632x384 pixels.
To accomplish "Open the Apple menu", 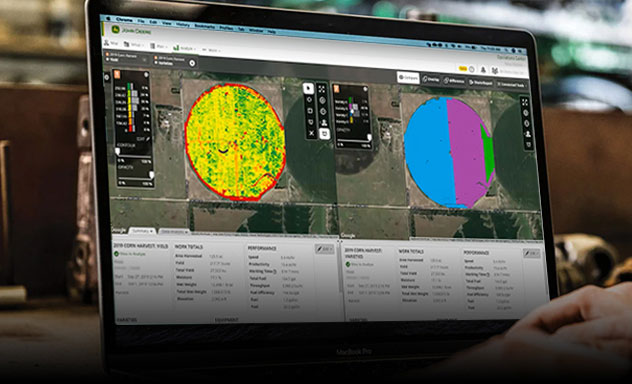I will (x=108, y=19).
